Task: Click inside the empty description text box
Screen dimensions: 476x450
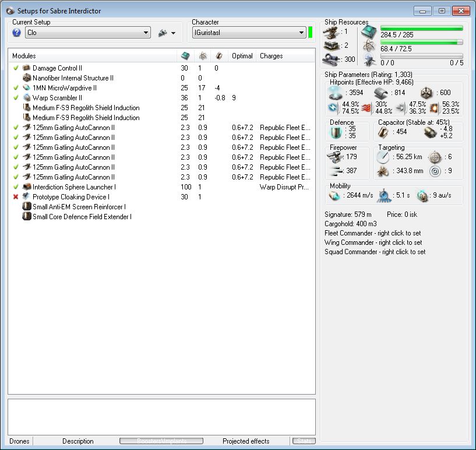Action: (x=161, y=417)
